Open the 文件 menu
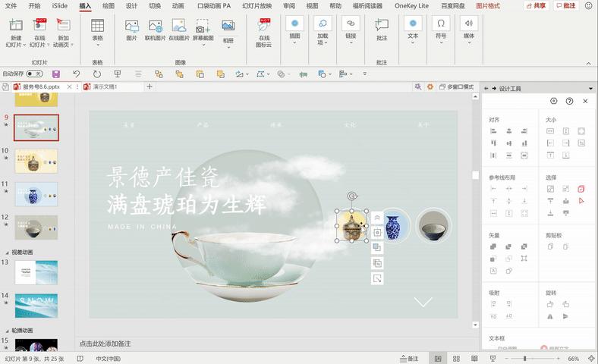Screen dimensions: 598x364 [11, 6]
